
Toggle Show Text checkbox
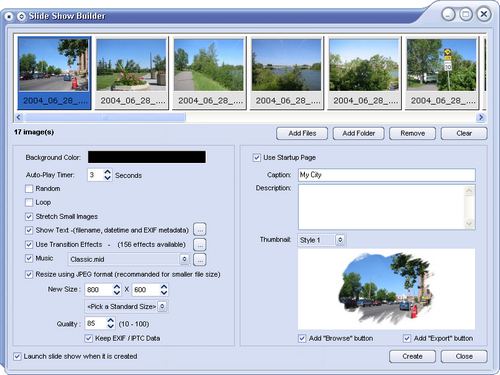click(x=29, y=230)
